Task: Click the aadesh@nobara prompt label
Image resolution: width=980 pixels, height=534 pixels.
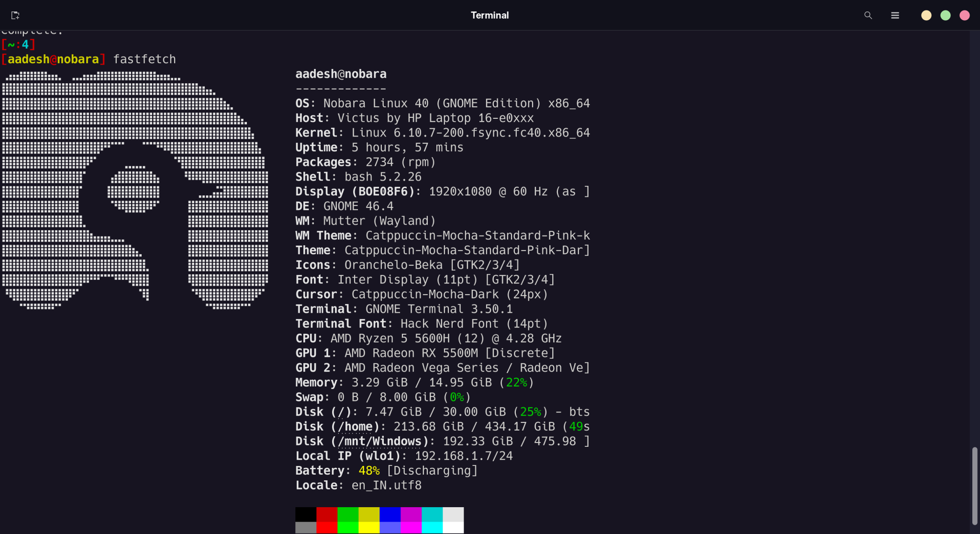Action: 54,59
